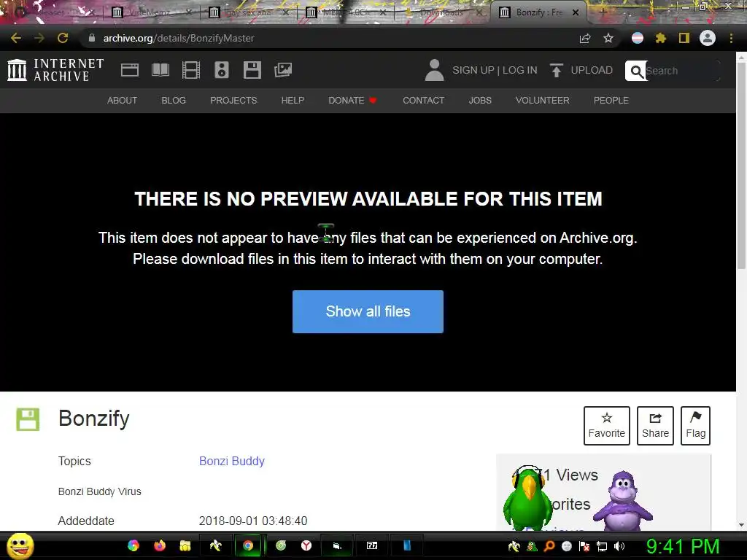Viewport: 747px width, 560px height.
Task: Open the DONATE menu item
Action: [x=352, y=101]
